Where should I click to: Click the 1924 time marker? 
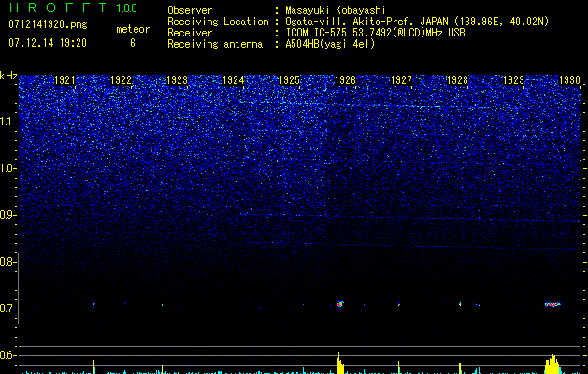pos(233,80)
